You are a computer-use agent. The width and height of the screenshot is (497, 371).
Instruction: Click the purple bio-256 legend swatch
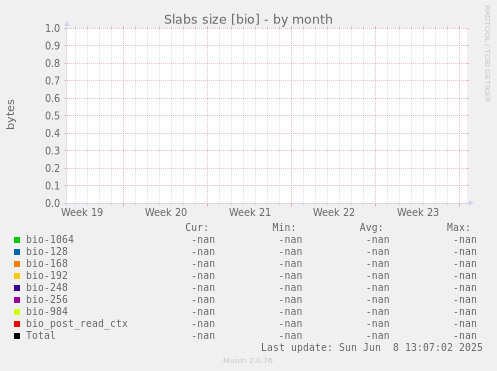17,300
